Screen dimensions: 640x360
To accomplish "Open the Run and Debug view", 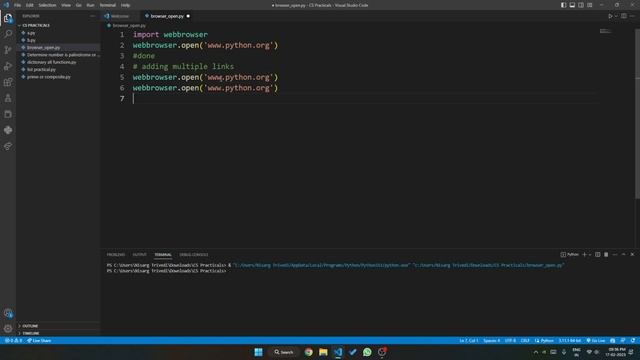I will [x=8, y=66].
